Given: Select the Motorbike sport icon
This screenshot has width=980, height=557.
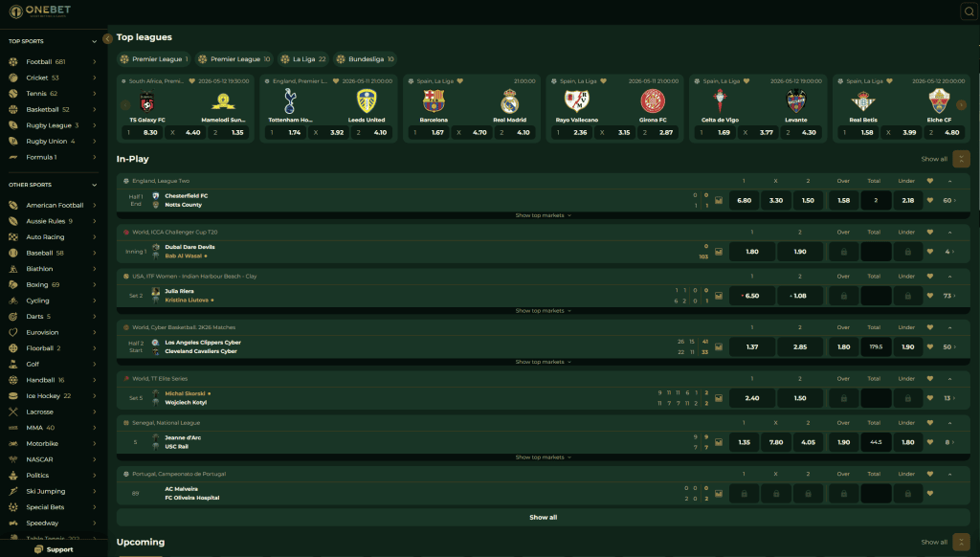Looking at the screenshot, I should point(13,444).
